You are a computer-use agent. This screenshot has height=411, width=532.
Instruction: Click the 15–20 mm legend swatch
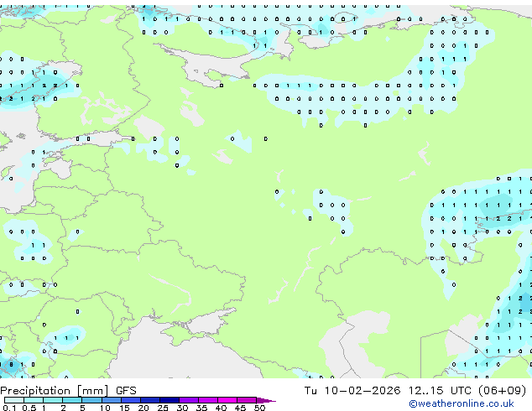130,400
